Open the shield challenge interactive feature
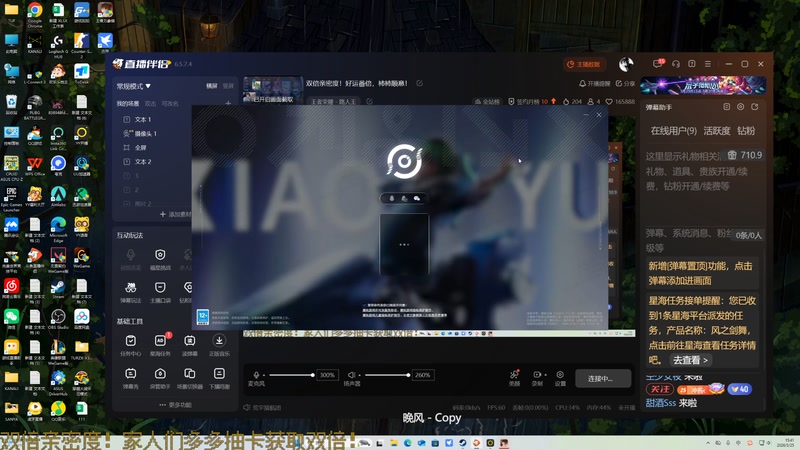This screenshot has width=800, height=450. pos(160,259)
